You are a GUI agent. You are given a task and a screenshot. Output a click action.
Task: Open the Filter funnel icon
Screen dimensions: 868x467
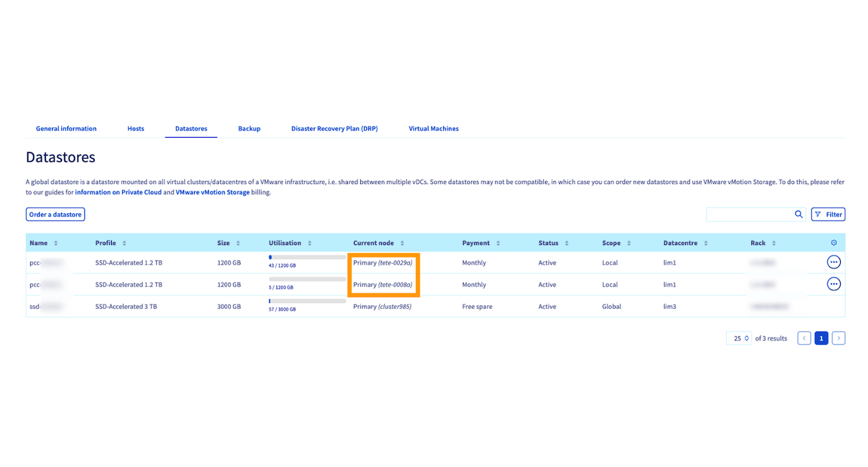(828, 214)
